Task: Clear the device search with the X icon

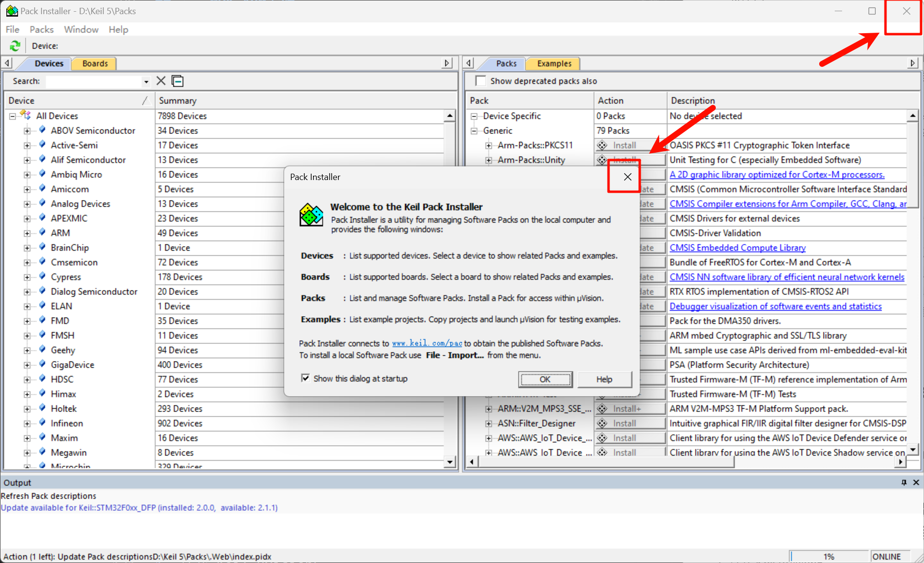Action: [161, 81]
